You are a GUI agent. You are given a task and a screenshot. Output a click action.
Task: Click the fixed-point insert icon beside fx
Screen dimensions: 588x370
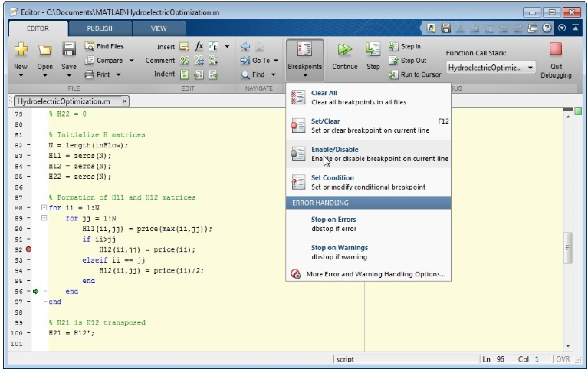pos(213,46)
